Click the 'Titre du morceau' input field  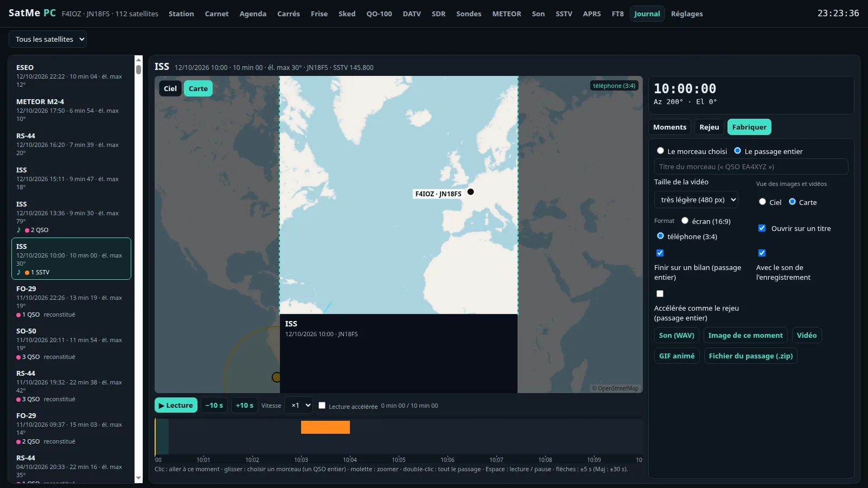click(751, 166)
